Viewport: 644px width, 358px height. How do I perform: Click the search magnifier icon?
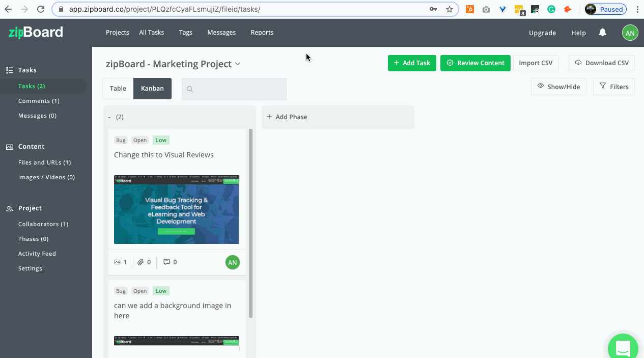pos(190,89)
